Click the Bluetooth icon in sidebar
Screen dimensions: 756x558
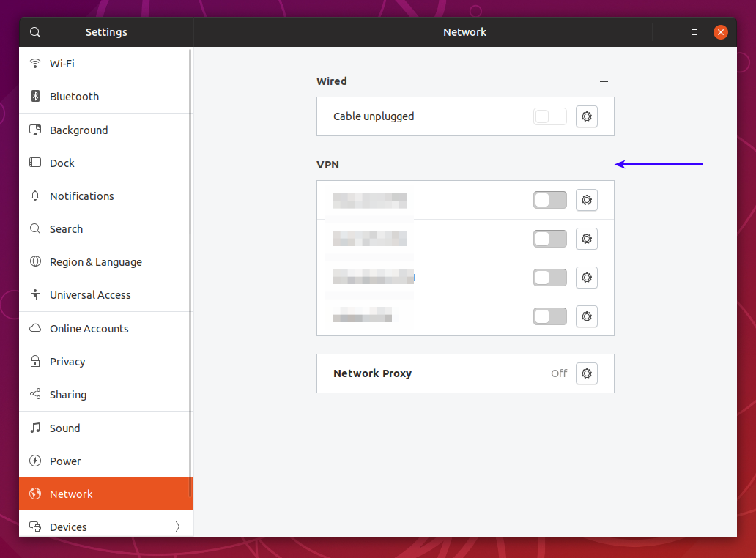coord(35,97)
